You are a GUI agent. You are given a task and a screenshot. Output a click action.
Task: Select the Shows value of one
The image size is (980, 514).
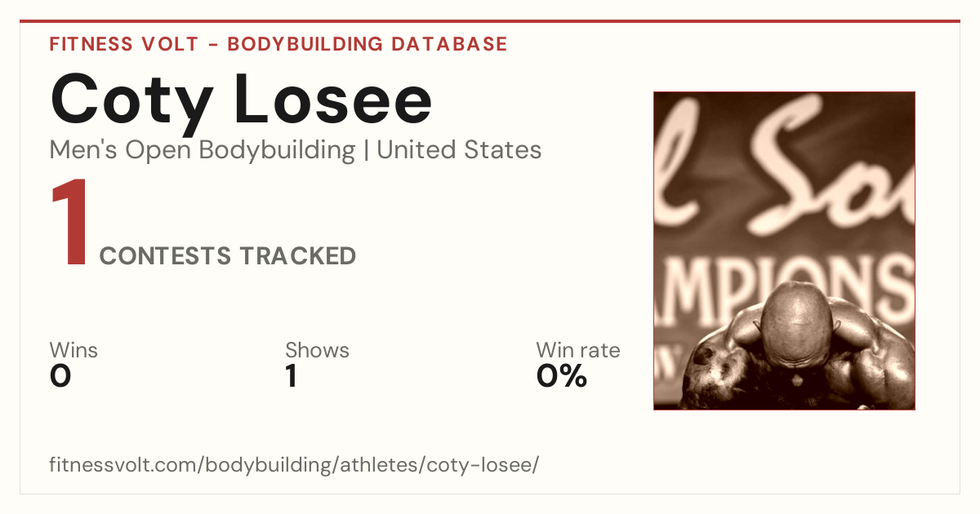291,376
